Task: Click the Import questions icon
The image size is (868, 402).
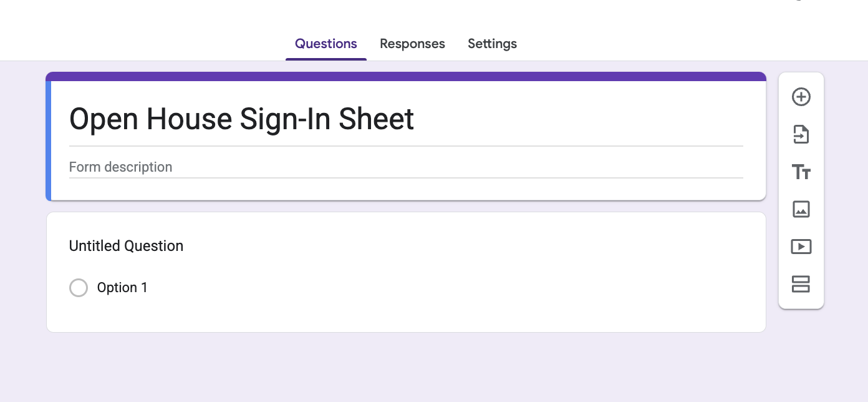Action: click(801, 134)
